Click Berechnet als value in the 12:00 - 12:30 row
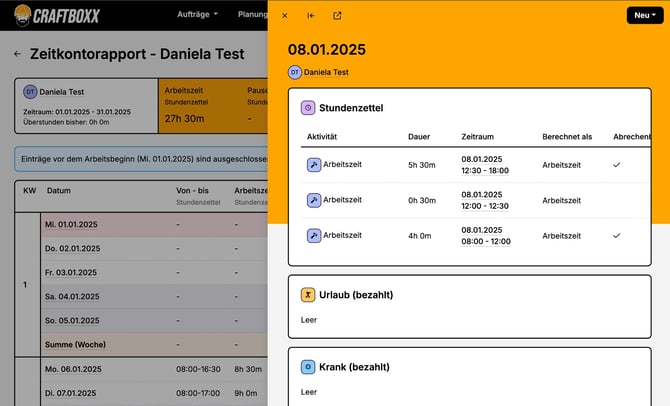670x406 pixels. point(561,200)
